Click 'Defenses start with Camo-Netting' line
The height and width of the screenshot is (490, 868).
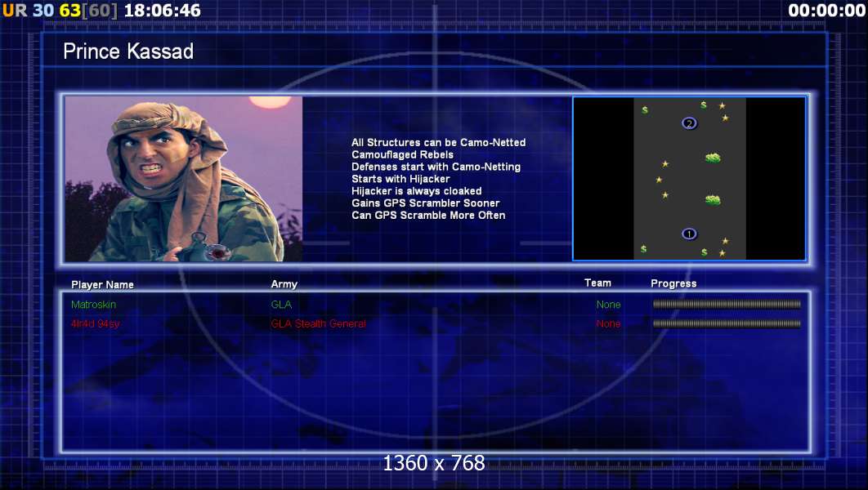click(x=436, y=167)
